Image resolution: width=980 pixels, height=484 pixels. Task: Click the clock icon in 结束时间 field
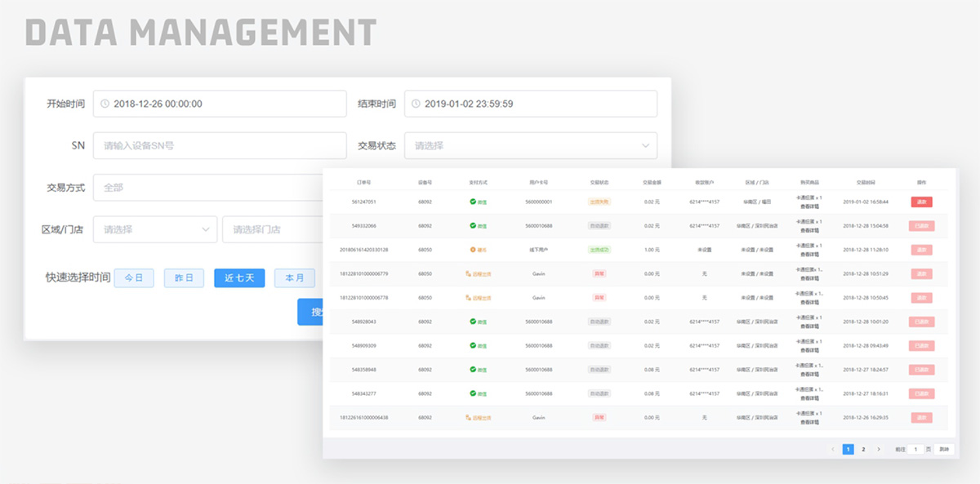coord(415,104)
